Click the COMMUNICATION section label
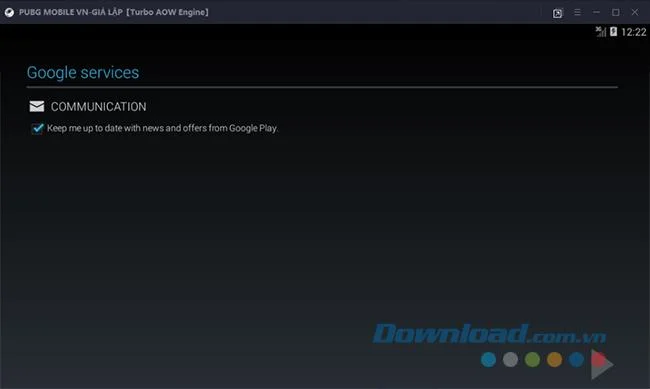The width and height of the screenshot is (650, 389). click(98, 107)
